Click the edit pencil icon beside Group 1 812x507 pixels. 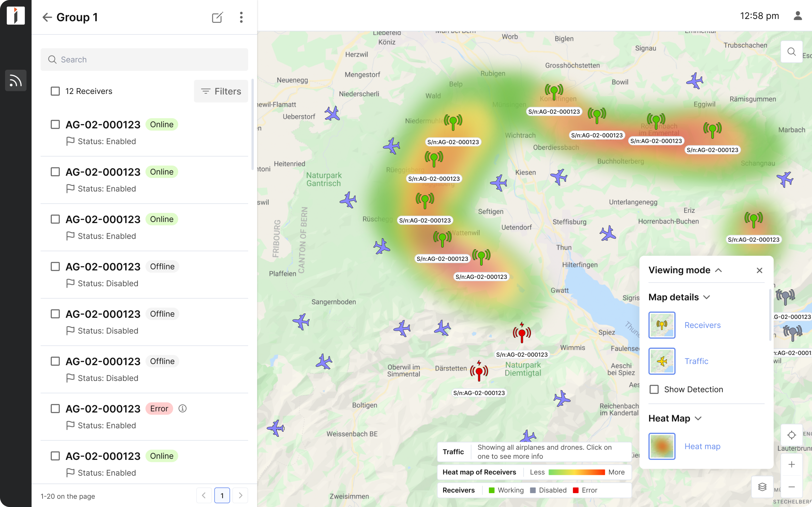coord(217,18)
